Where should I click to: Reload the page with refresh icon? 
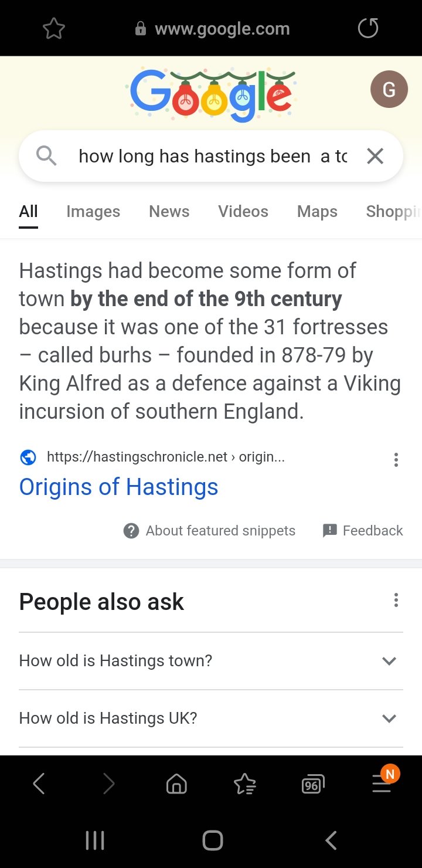click(368, 28)
